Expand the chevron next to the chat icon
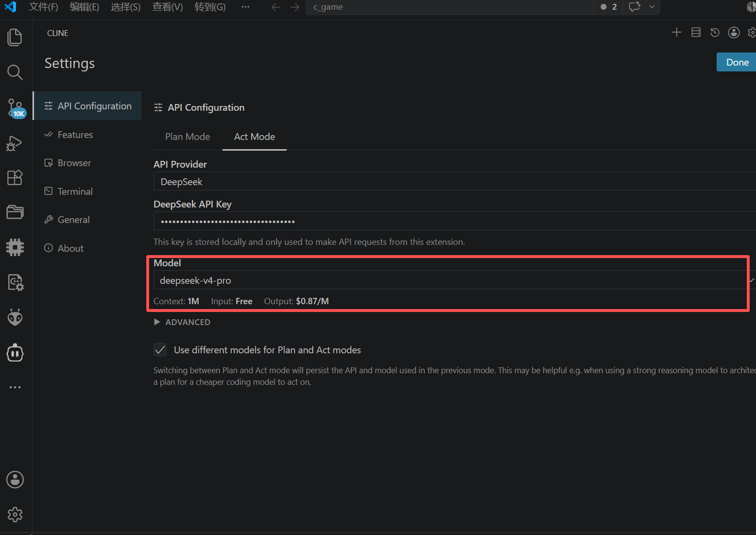This screenshot has width=756, height=535. (x=652, y=7)
